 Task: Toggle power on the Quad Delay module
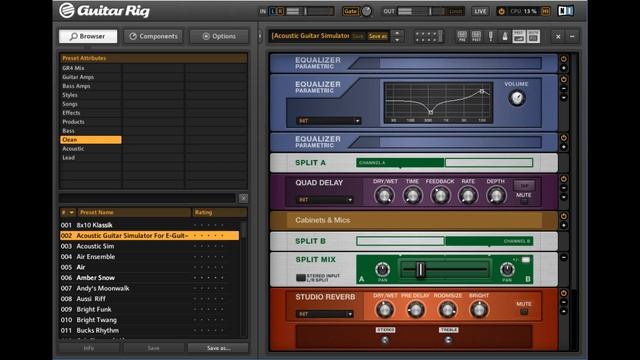564,179
